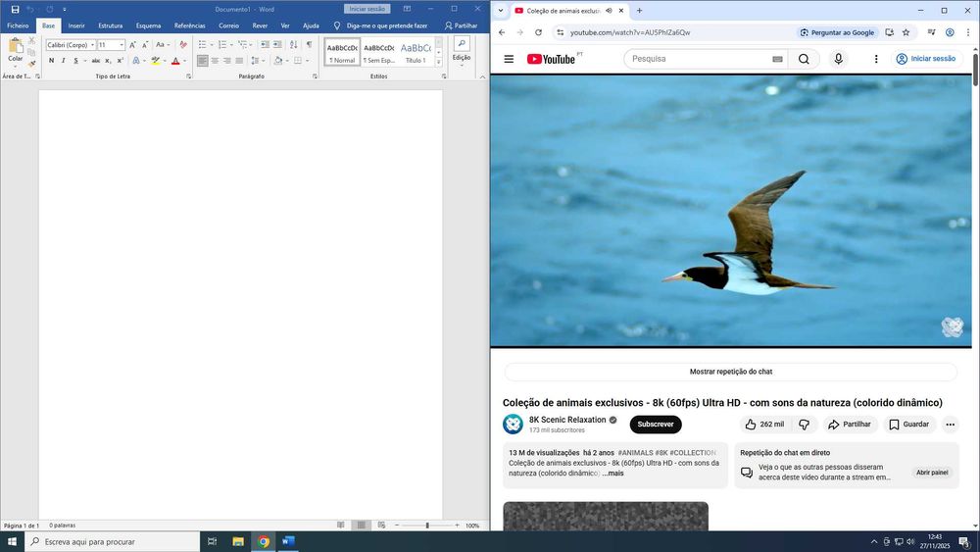Open text effects with the glowing A icon
This screenshot has height=552, width=980.
pyautogui.click(x=136, y=61)
